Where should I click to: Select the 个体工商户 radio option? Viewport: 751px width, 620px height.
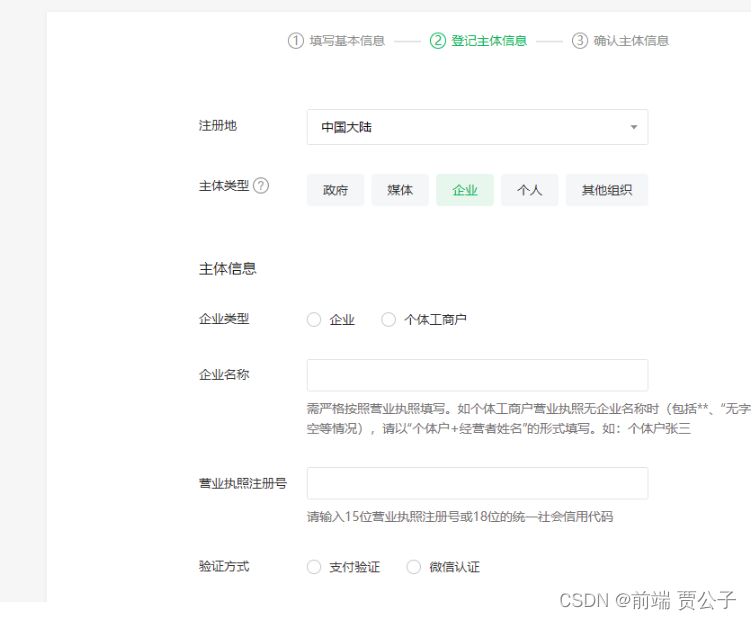click(x=389, y=320)
